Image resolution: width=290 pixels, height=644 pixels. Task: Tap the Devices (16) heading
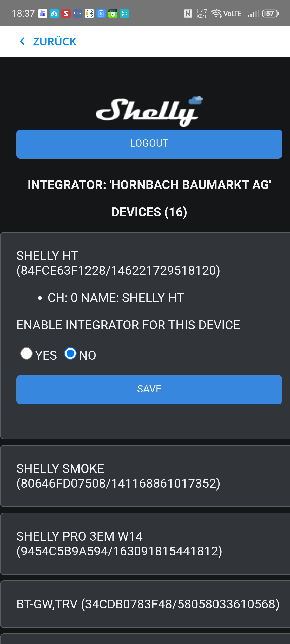[149, 212]
